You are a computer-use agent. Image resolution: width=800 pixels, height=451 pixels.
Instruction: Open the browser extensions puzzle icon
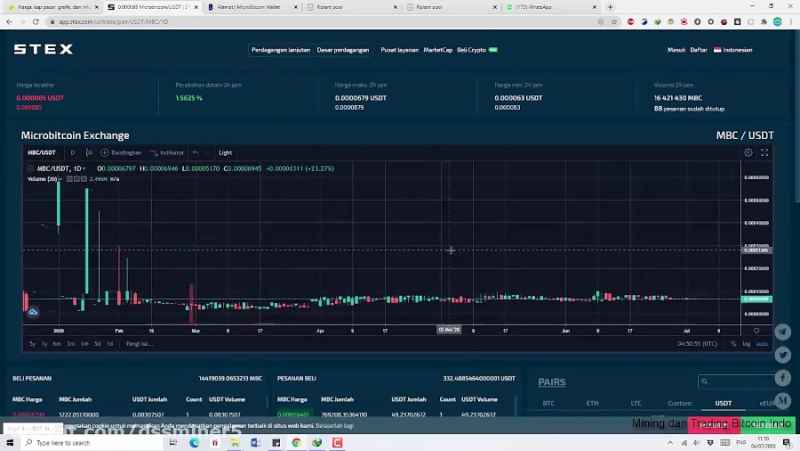pos(764,21)
